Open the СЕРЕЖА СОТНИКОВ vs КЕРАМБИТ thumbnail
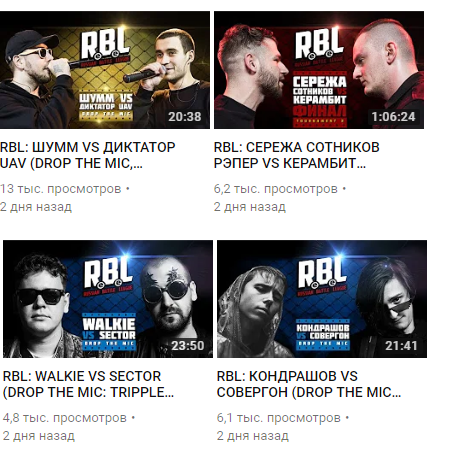 click(319, 70)
